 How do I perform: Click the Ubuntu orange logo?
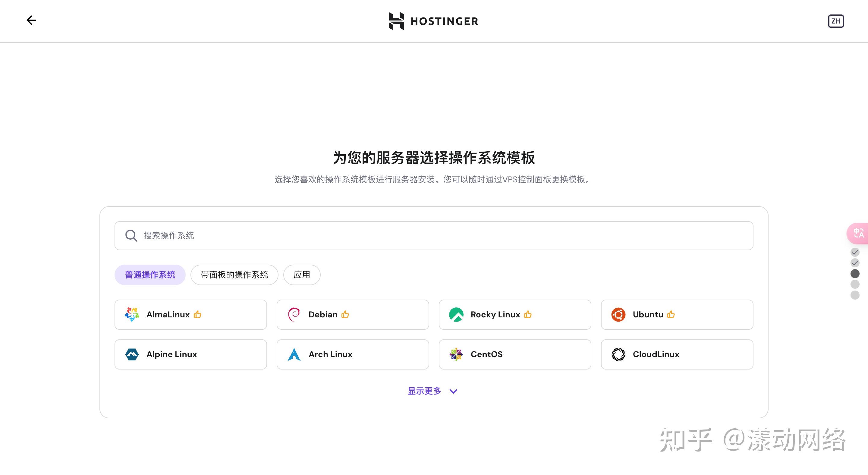pos(618,315)
